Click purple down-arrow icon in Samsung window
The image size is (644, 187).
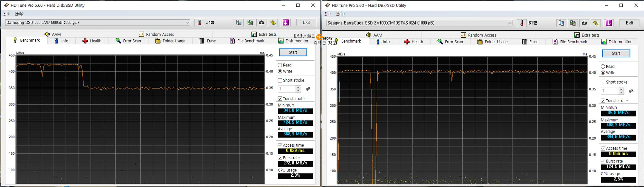[286, 23]
